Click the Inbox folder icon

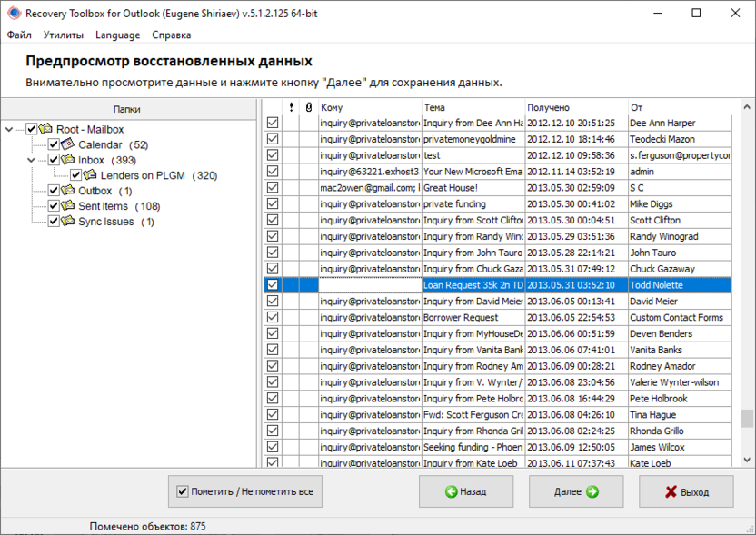point(67,160)
